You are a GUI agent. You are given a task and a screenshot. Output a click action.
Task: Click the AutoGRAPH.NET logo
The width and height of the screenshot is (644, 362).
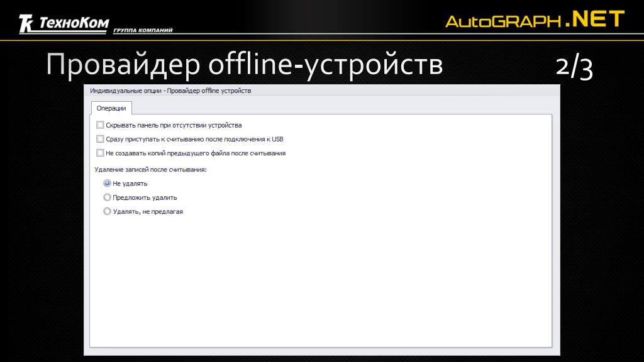[x=535, y=19]
